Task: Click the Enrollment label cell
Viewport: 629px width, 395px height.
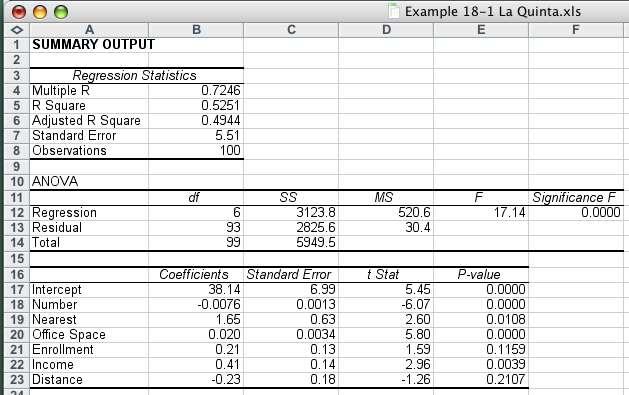Action: pos(89,350)
